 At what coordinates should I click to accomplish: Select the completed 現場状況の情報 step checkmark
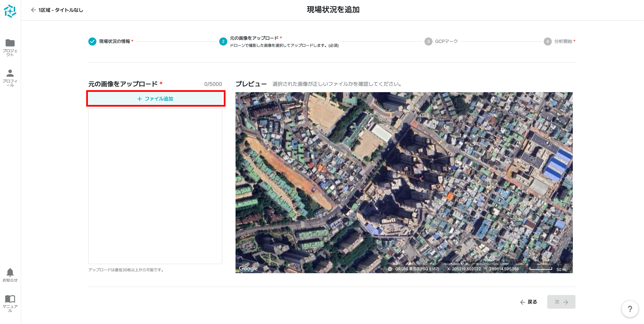pyautogui.click(x=92, y=42)
